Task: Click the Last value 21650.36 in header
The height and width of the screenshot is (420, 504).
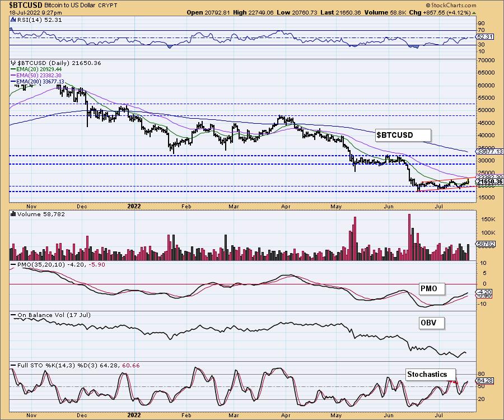Action: tap(348, 13)
